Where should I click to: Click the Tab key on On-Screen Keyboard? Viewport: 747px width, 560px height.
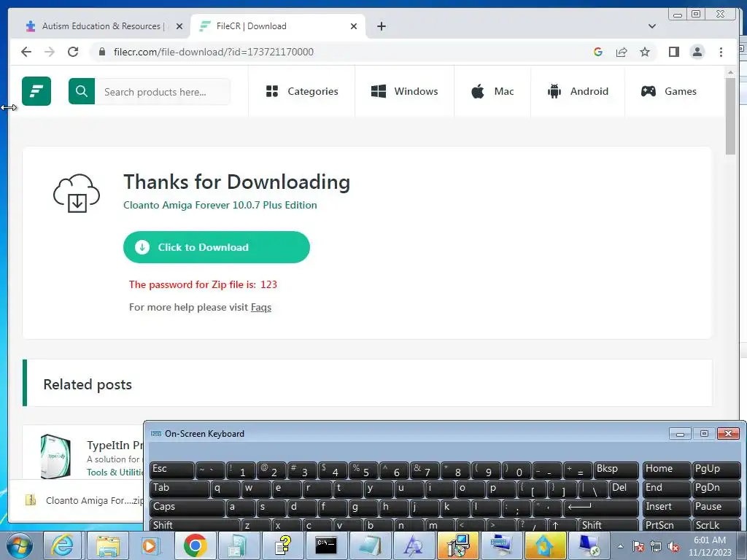[179, 489]
